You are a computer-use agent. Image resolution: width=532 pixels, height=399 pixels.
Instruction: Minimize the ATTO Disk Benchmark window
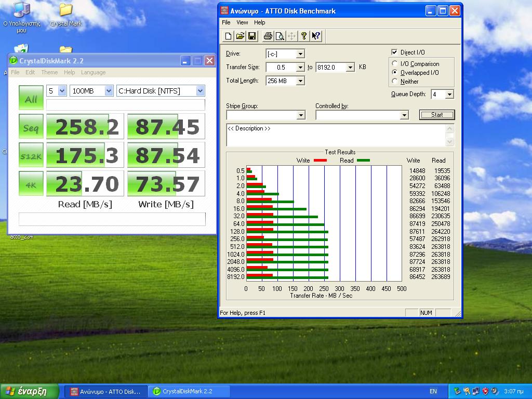click(x=431, y=11)
